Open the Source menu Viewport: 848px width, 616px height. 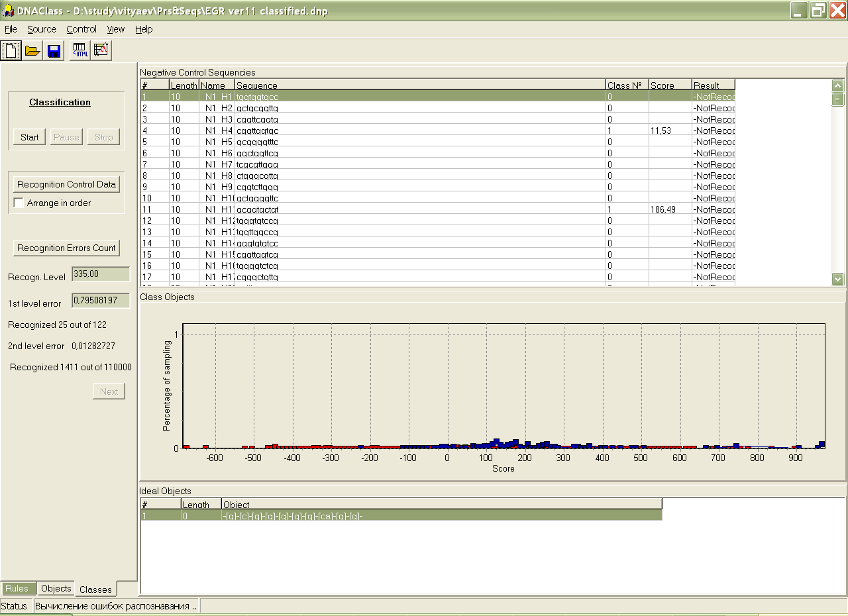[x=41, y=29]
